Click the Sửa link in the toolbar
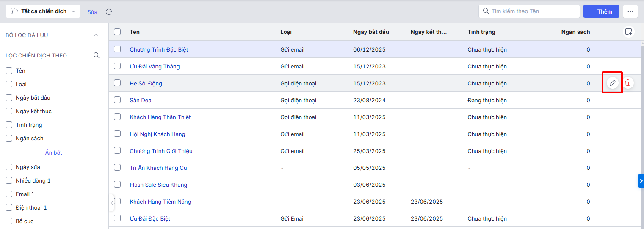644x229 pixels. (92, 12)
